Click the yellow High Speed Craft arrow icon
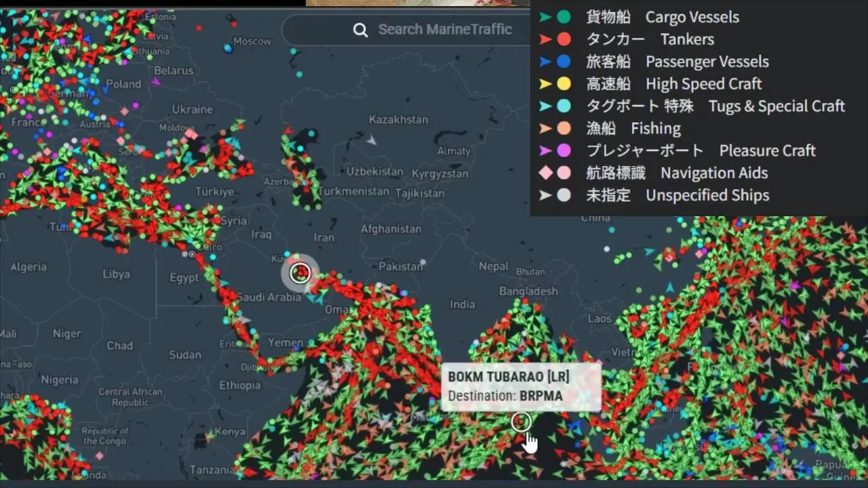This screenshot has width=868, height=488. 545,84
